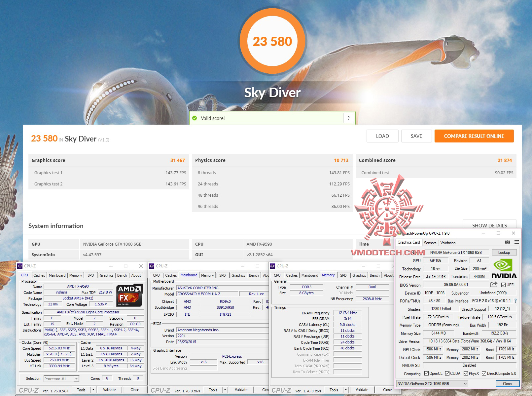Click the title icon of CPU-Z window showing Mainboard tab
The height and width of the screenshot is (396, 532).
tap(152, 266)
